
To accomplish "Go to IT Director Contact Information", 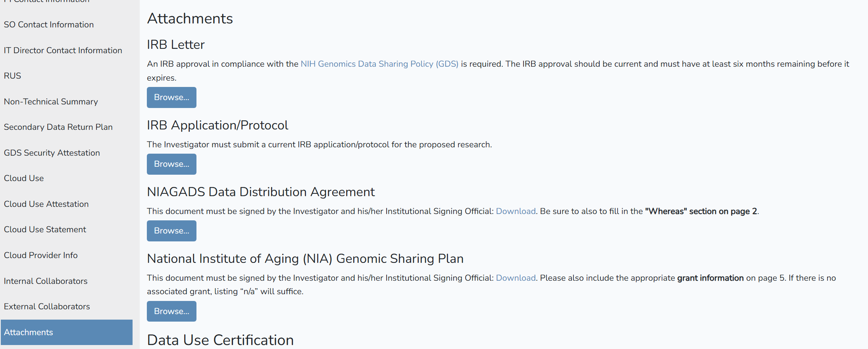I will pos(63,50).
